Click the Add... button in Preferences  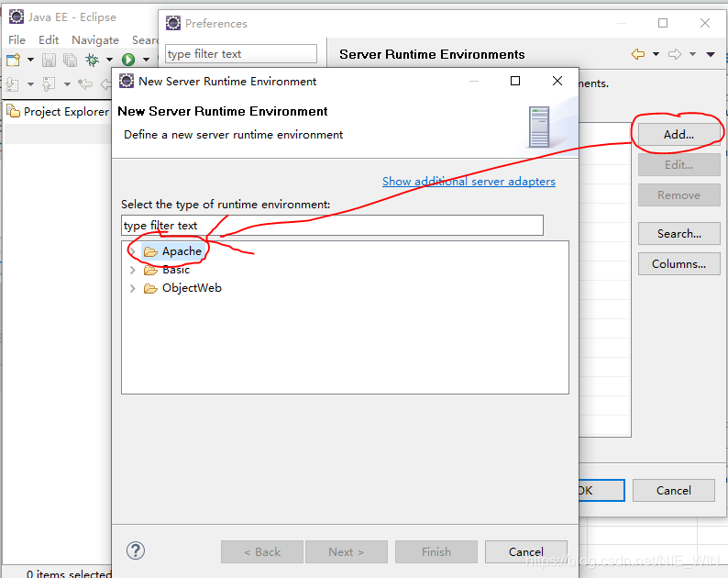point(678,135)
